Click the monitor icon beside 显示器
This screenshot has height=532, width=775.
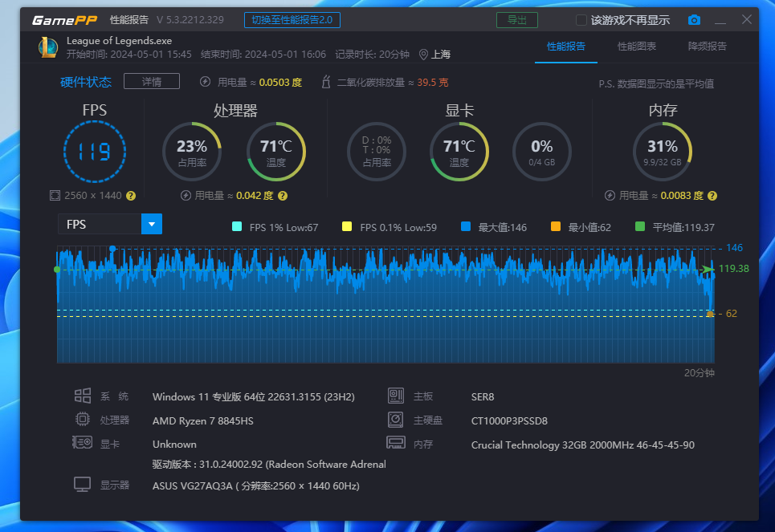(83, 484)
